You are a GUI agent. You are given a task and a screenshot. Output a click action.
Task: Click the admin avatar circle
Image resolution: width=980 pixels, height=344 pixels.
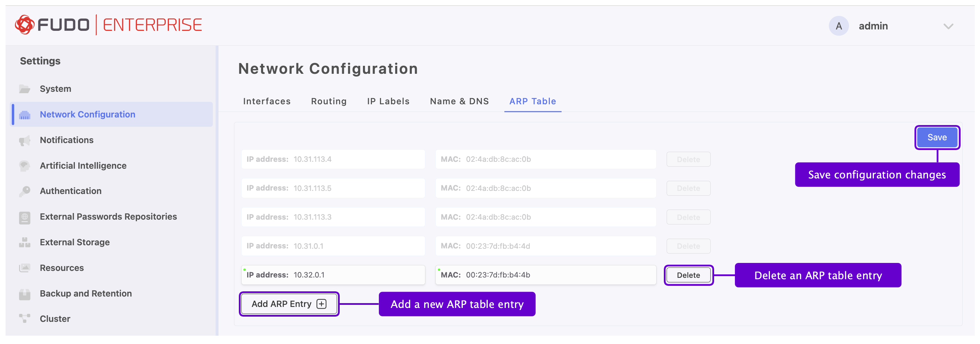point(839,26)
